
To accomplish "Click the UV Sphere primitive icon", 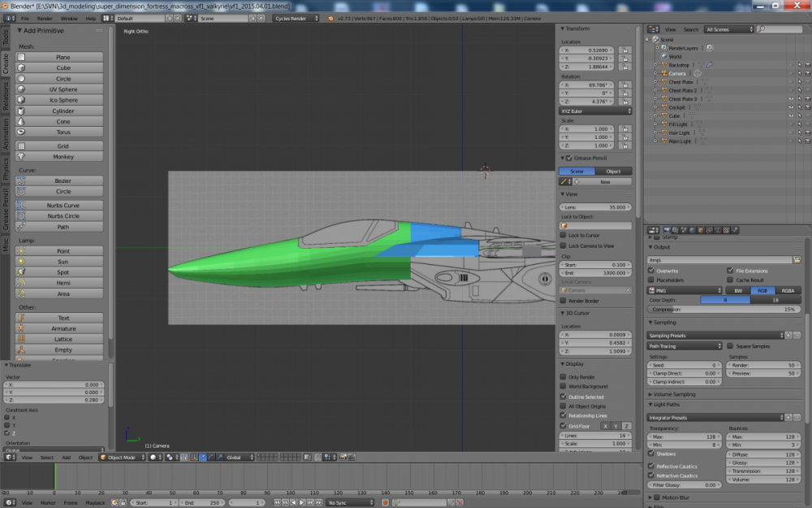I will click(21, 89).
